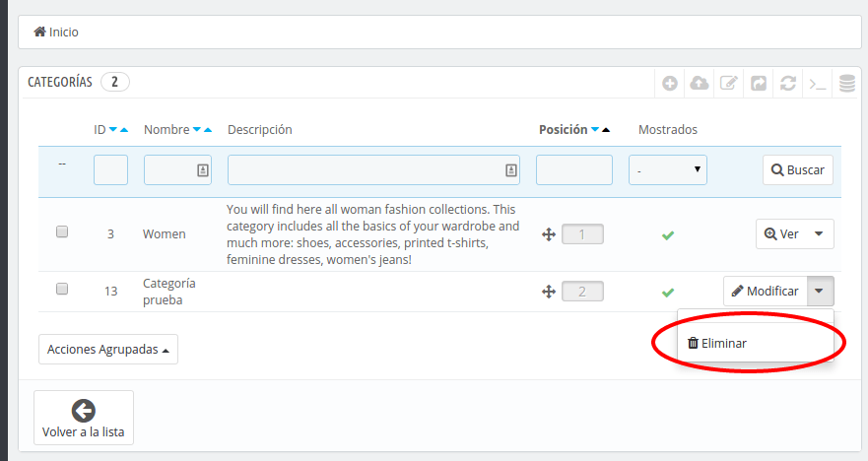The height and width of the screenshot is (461, 868).
Task: Click the database stack icon
Action: 847,84
